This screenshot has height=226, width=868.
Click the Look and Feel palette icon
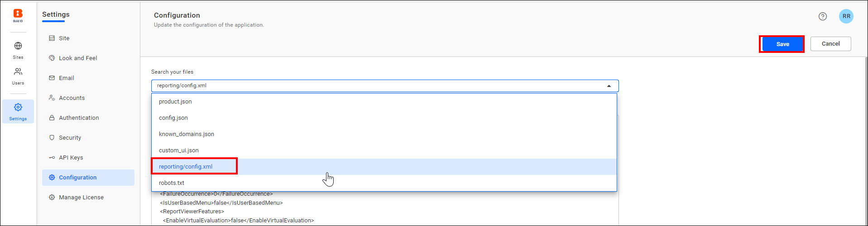click(52, 58)
